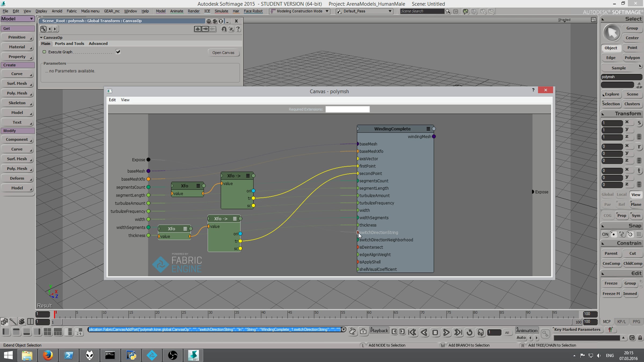Toggle the audio headphones playback icon
Image resolution: width=644 pixels, height=362 pixels.
tap(481, 333)
